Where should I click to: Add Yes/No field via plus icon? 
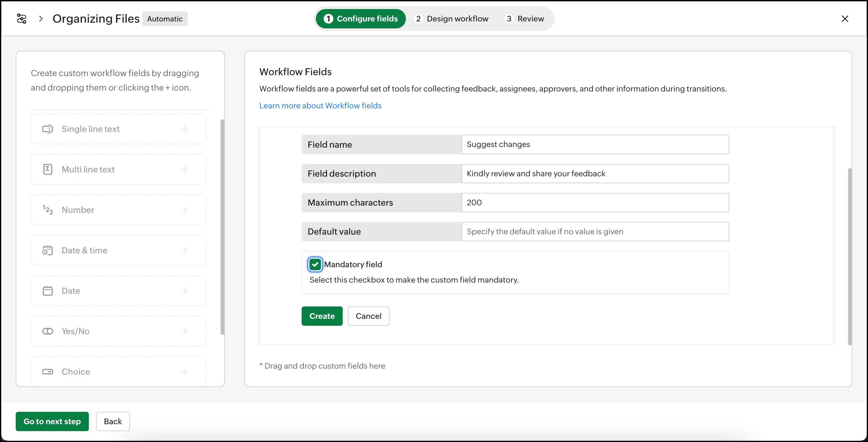point(185,331)
